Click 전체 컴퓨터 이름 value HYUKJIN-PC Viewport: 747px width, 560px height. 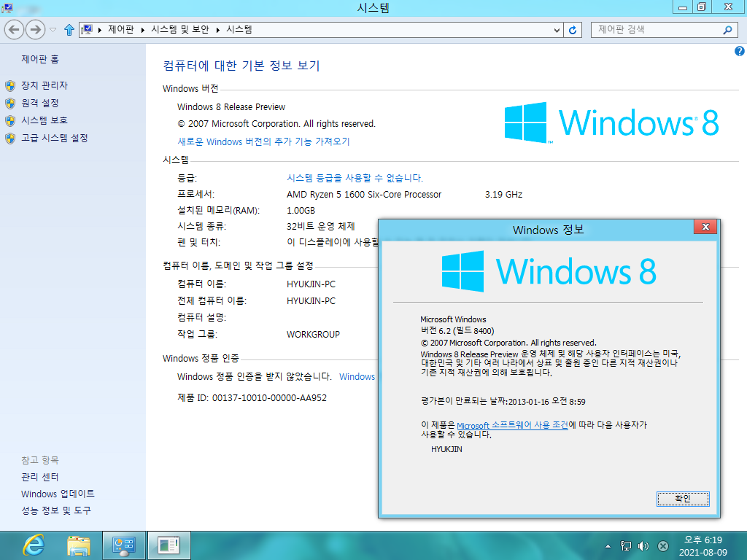pos(311,301)
